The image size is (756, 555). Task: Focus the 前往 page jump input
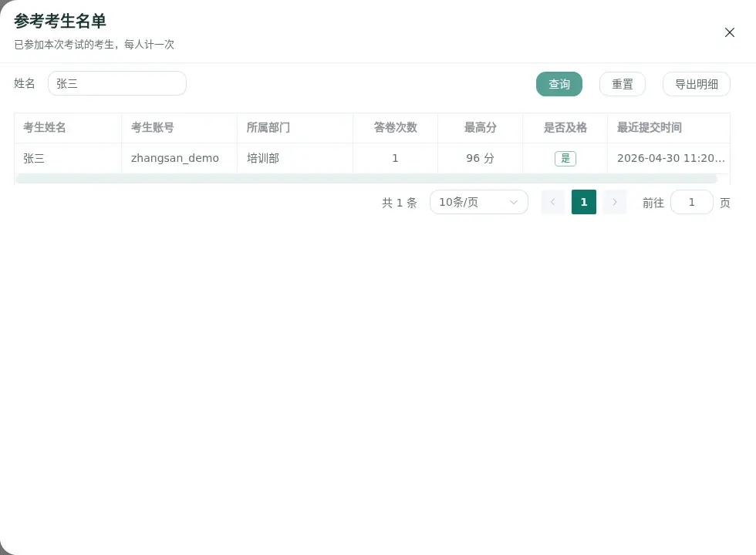tap(692, 202)
